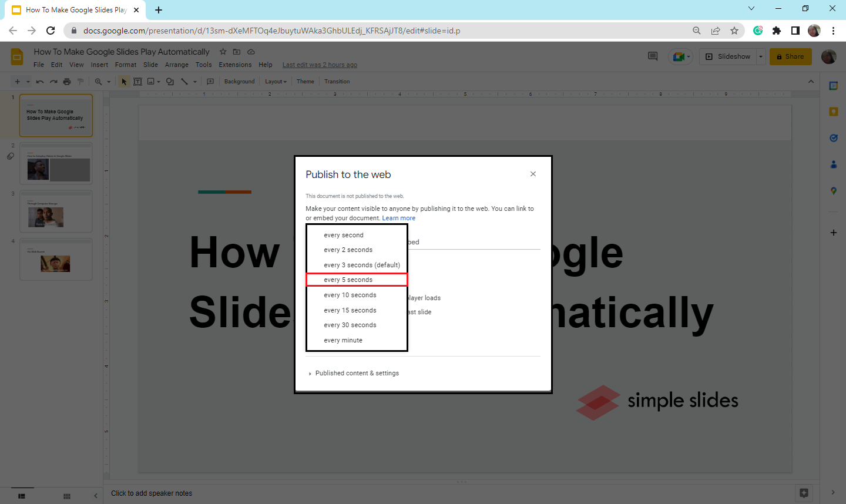
Task: Open Google Tasks side panel
Action: point(833,137)
